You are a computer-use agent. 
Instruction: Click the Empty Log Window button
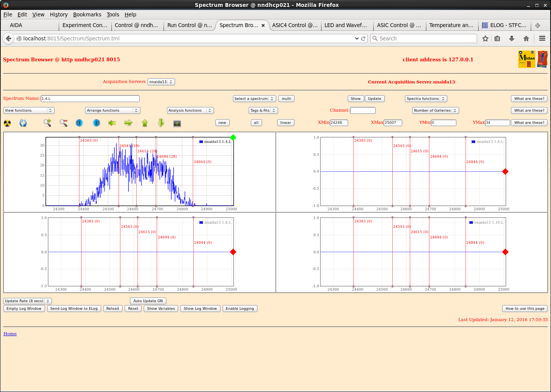(x=24, y=309)
